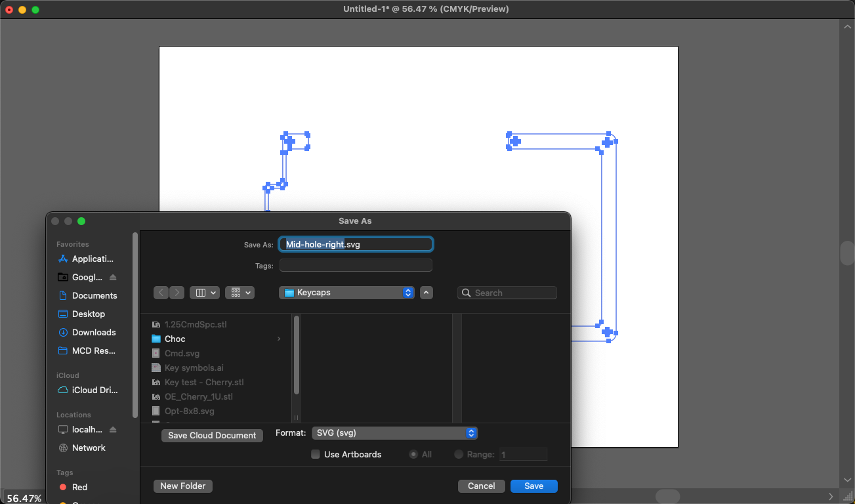Select the All artboards radio button
Image resolution: width=855 pixels, height=504 pixels.
[x=413, y=454]
